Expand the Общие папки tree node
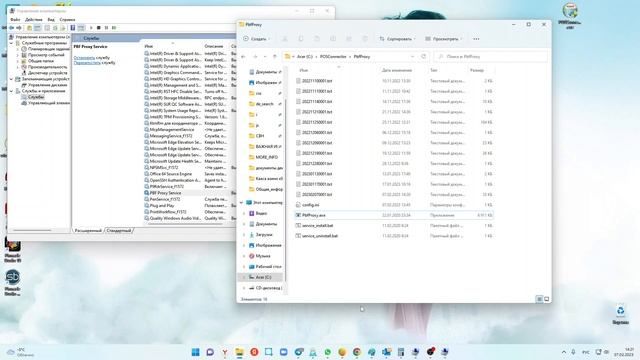640x360 pixels. pyautogui.click(x=18, y=61)
